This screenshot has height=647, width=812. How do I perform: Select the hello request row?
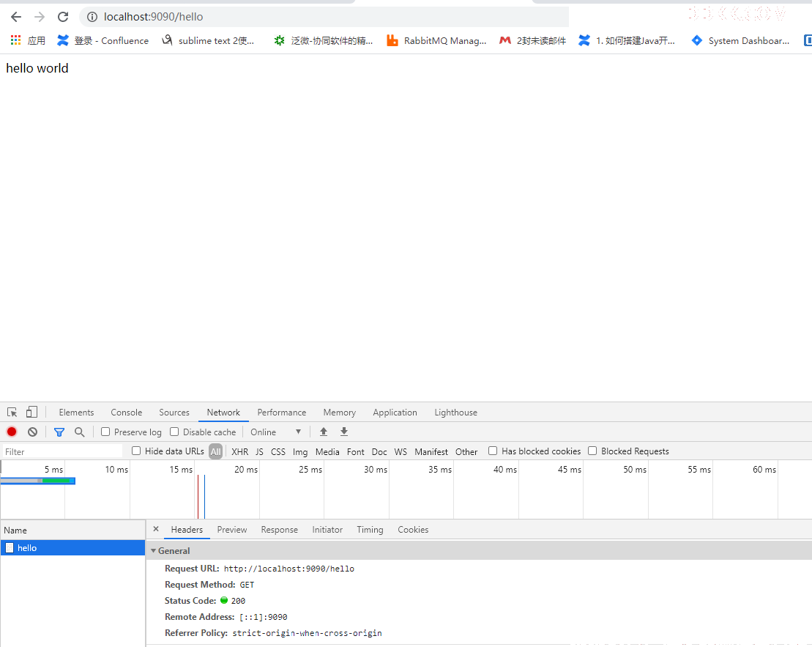pos(73,548)
